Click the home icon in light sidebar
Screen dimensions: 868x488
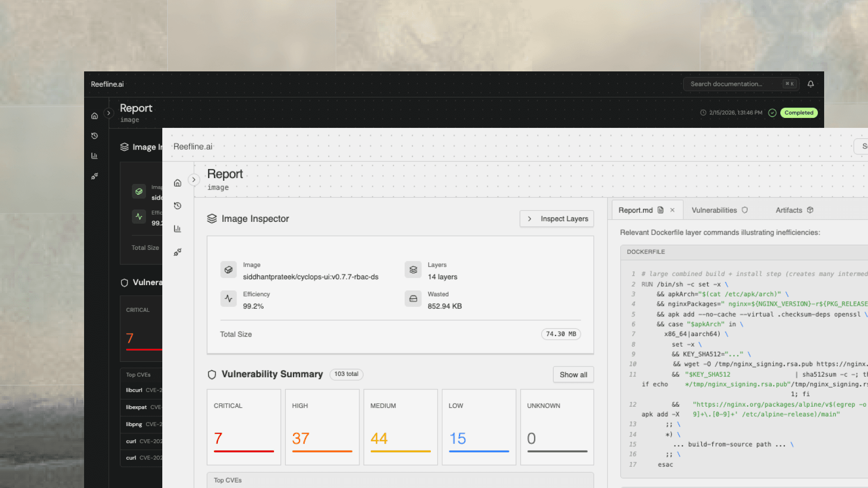click(178, 183)
